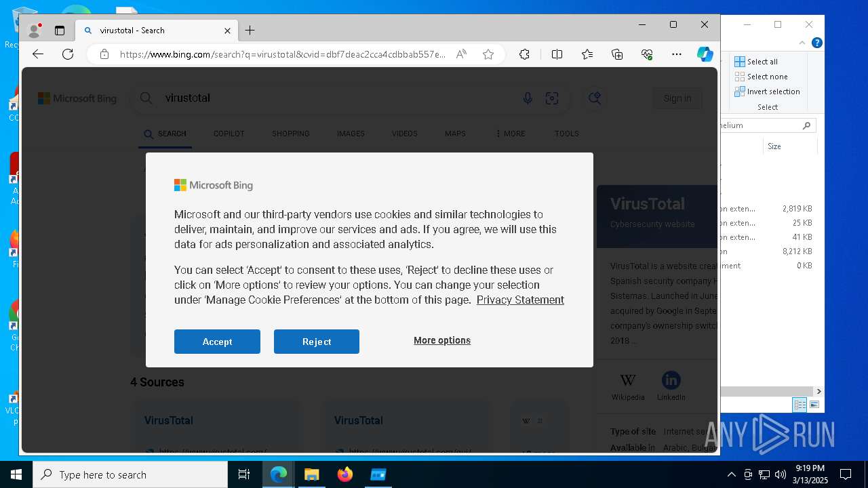Select the 8,212 KB file row
The height and width of the screenshot is (488, 868).
(x=768, y=251)
